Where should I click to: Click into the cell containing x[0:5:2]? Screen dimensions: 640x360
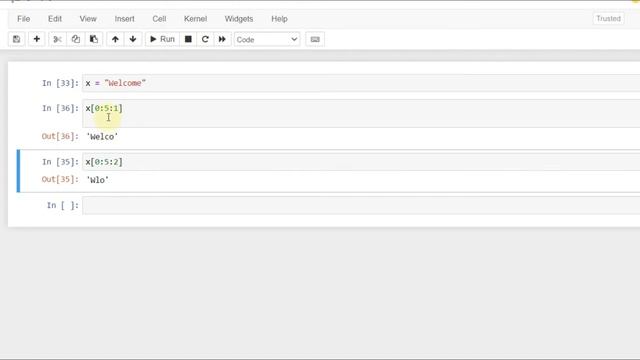point(361,162)
